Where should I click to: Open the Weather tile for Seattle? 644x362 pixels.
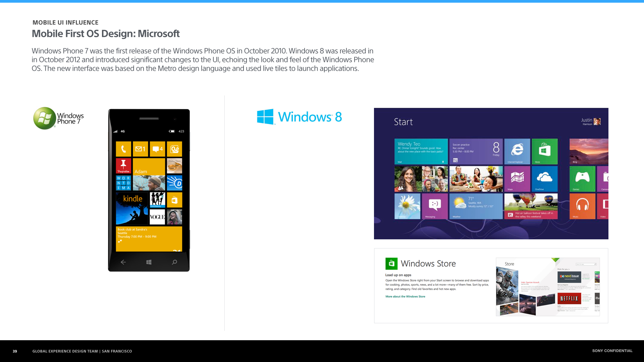point(476,206)
